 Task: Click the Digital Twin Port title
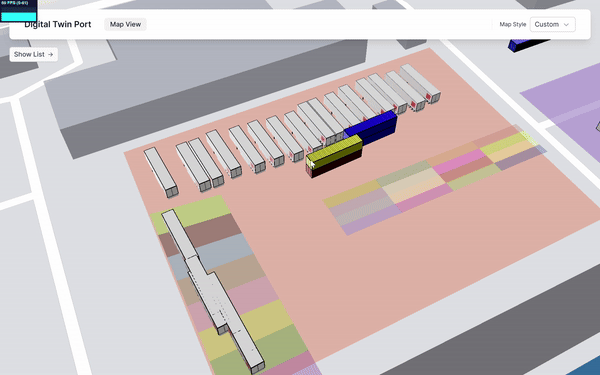tap(58, 24)
